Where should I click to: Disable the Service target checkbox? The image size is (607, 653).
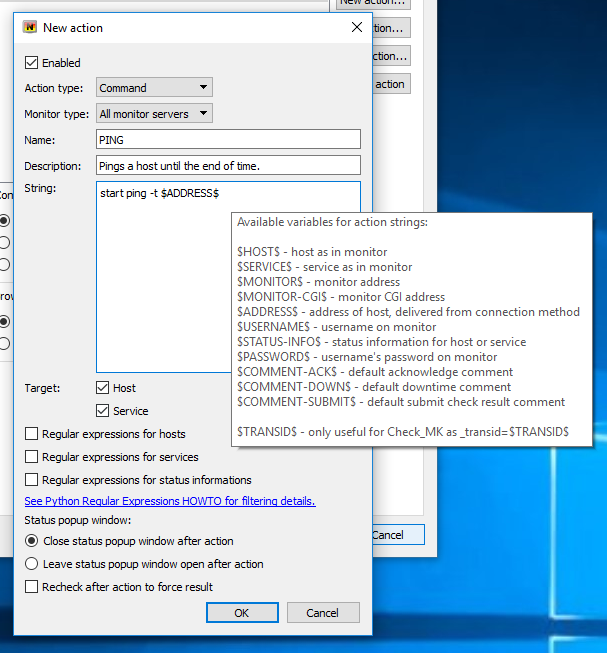click(x=103, y=411)
